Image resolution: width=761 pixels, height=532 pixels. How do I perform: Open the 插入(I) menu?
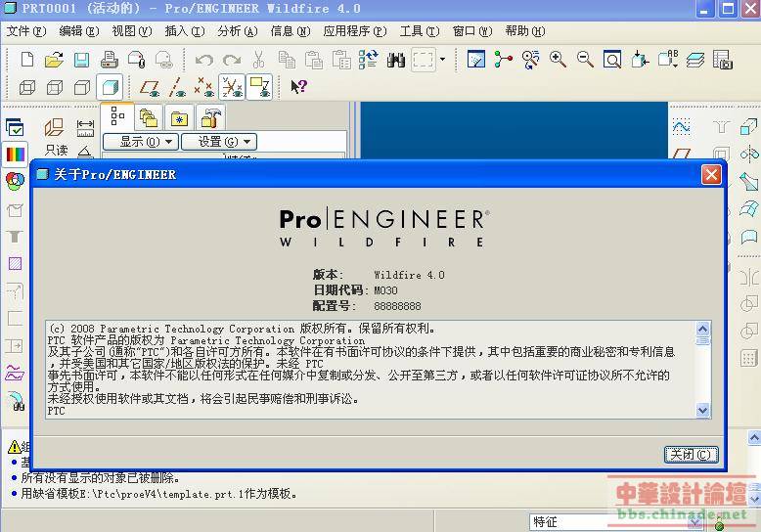(185, 31)
